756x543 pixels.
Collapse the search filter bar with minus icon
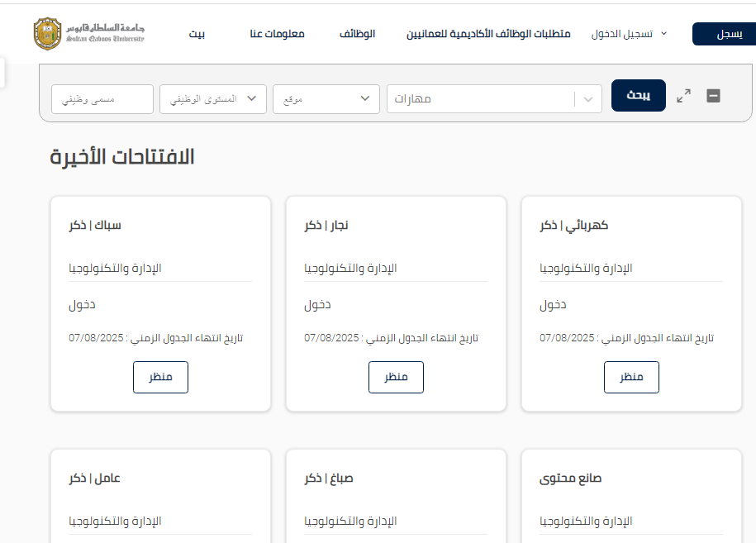[714, 96]
